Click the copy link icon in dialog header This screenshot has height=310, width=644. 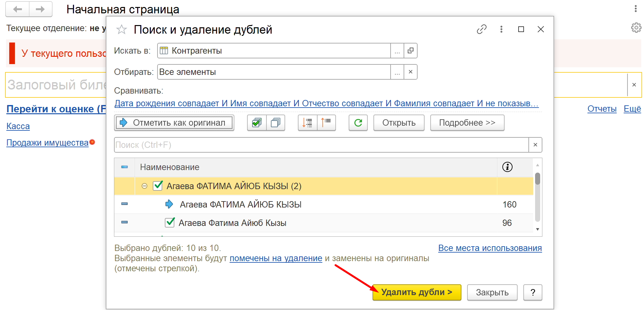coord(481,29)
